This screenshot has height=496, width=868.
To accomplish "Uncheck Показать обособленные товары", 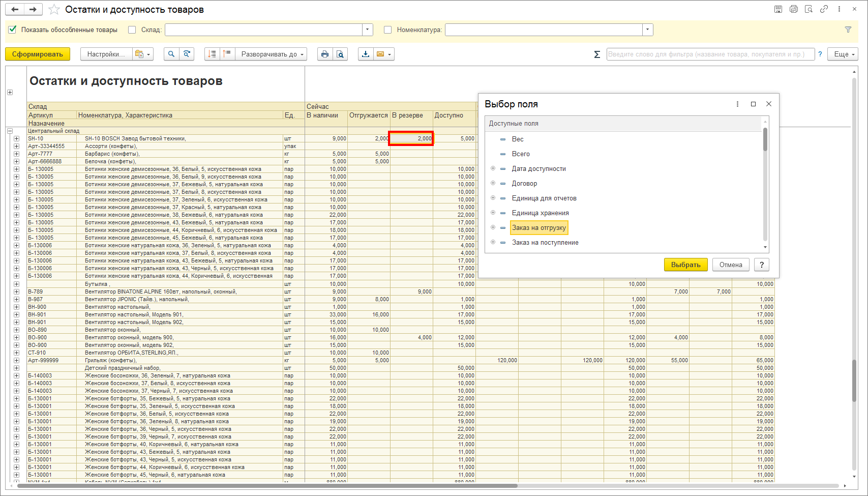I will coord(13,30).
